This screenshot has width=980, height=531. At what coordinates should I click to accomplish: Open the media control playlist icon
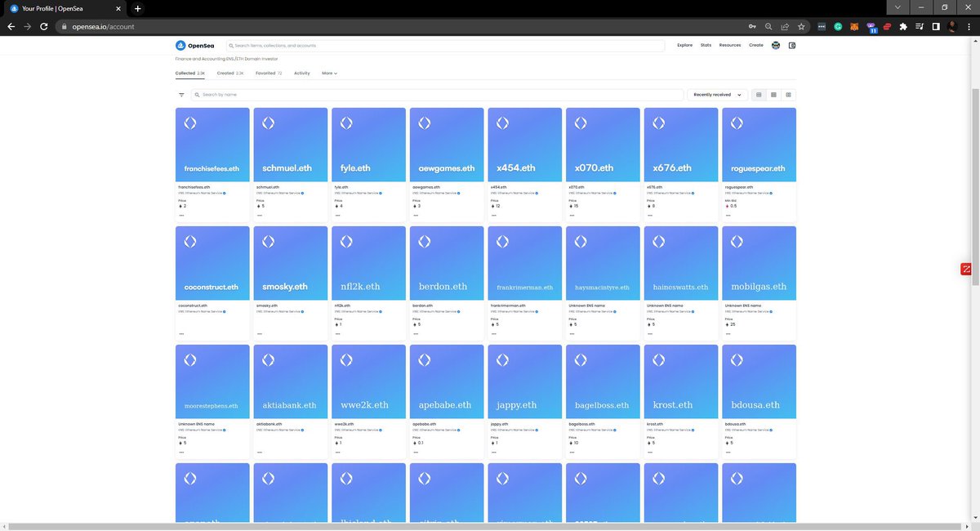(920, 26)
